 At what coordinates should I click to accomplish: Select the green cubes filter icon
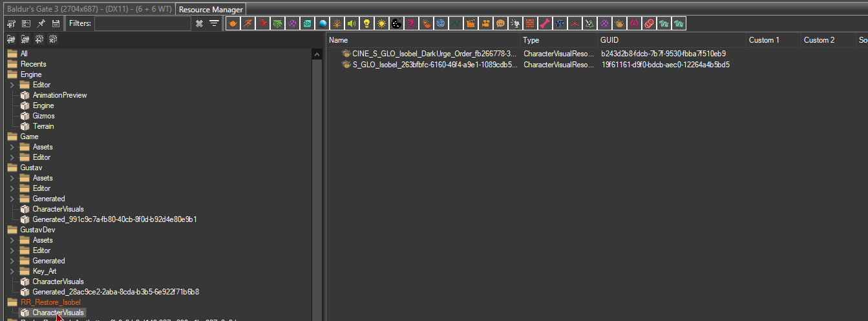point(277,23)
